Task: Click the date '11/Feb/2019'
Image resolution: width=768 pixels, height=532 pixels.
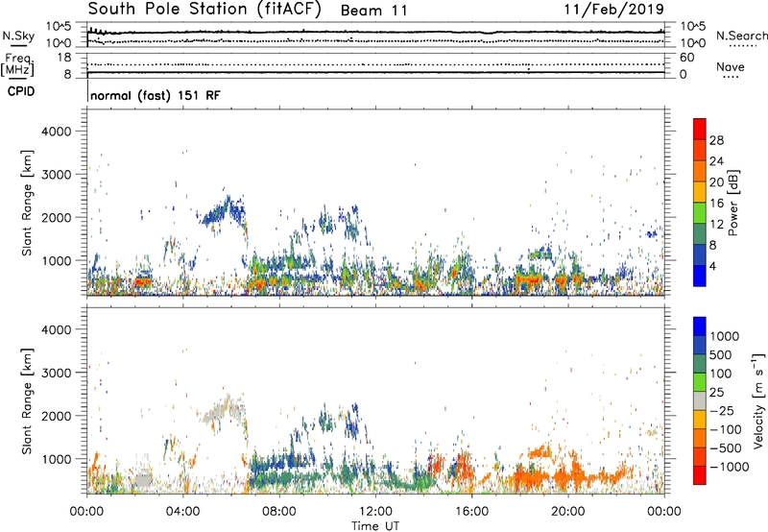Action: tap(614, 9)
